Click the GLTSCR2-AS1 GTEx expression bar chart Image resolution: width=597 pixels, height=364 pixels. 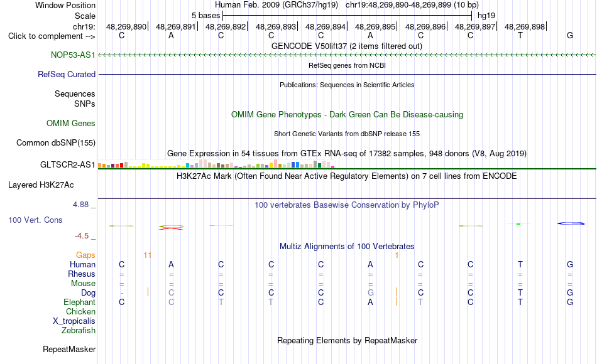(216, 164)
